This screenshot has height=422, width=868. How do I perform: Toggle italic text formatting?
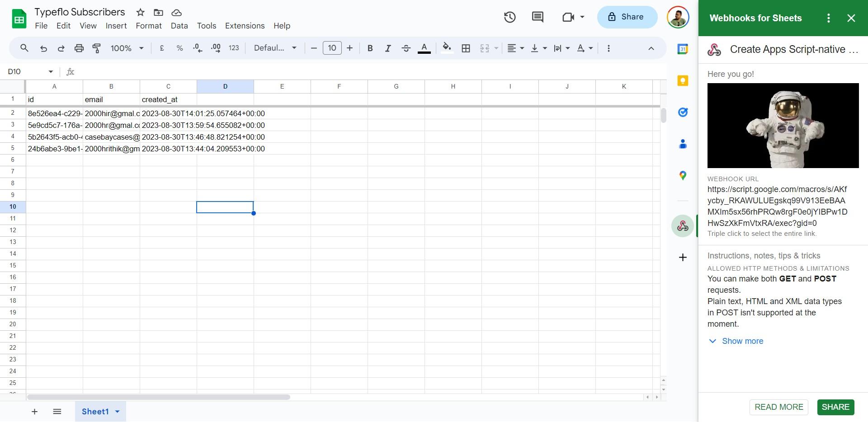(387, 48)
